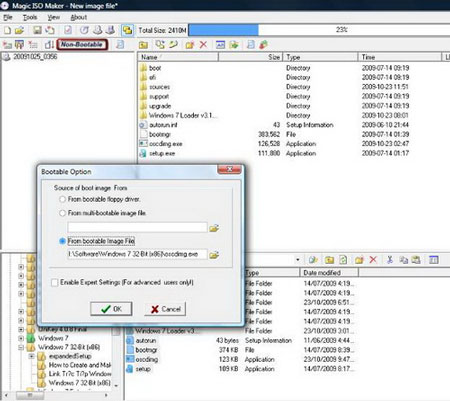This screenshot has width=450, height=401.
Task: Click the Total Size capacity progress bar
Action: pyautogui.click(x=319, y=30)
